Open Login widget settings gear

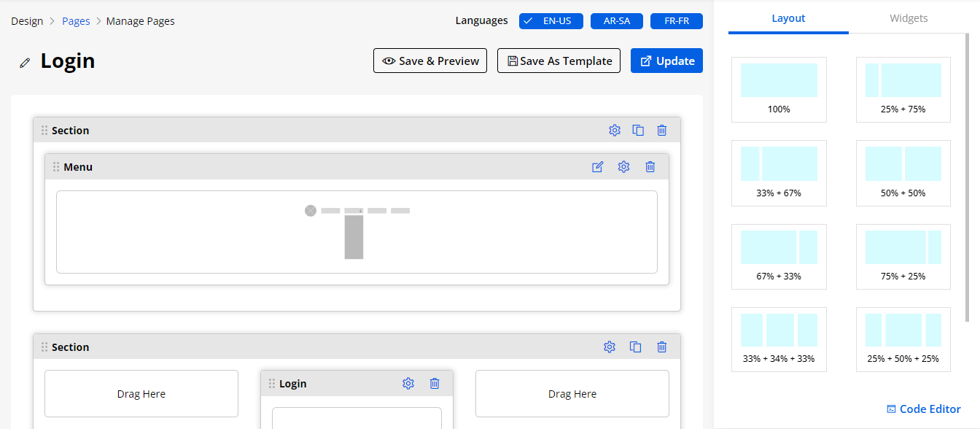pyautogui.click(x=408, y=384)
